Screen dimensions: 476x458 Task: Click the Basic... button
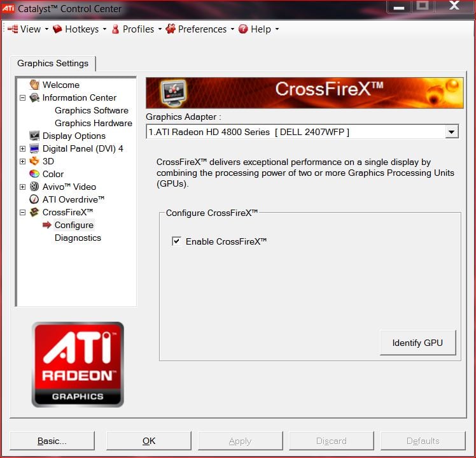click(x=52, y=441)
